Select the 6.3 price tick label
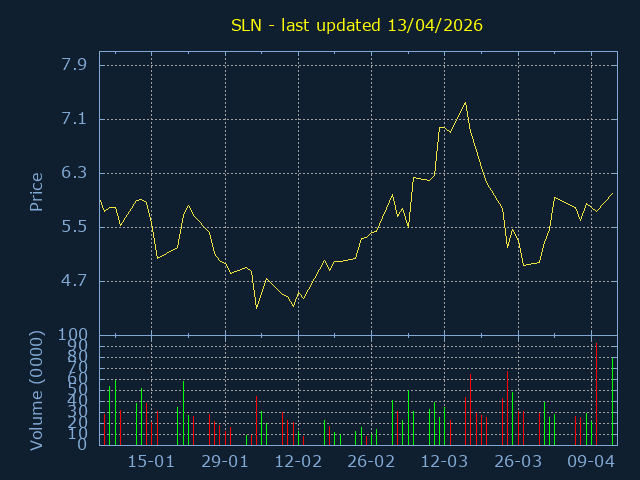The image size is (640, 480). pos(74,173)
